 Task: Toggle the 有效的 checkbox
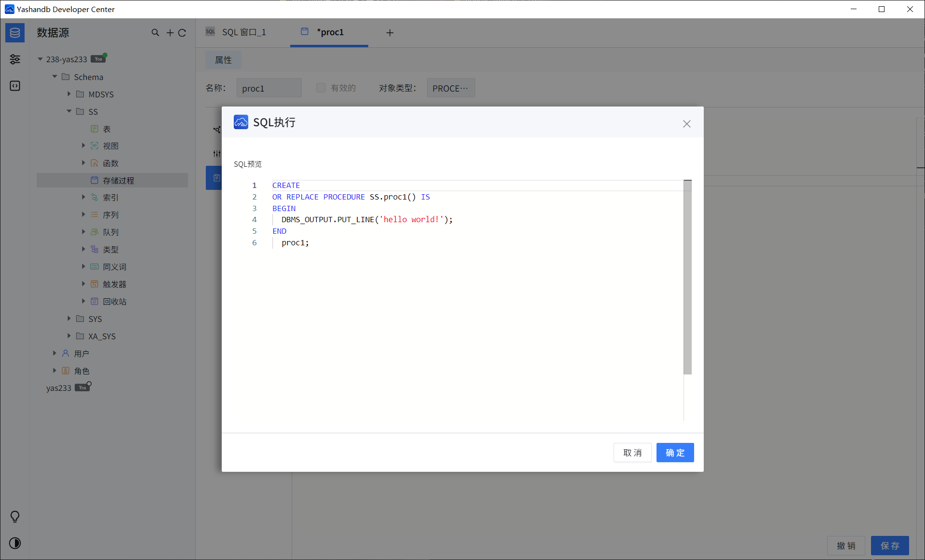point(321,88)
